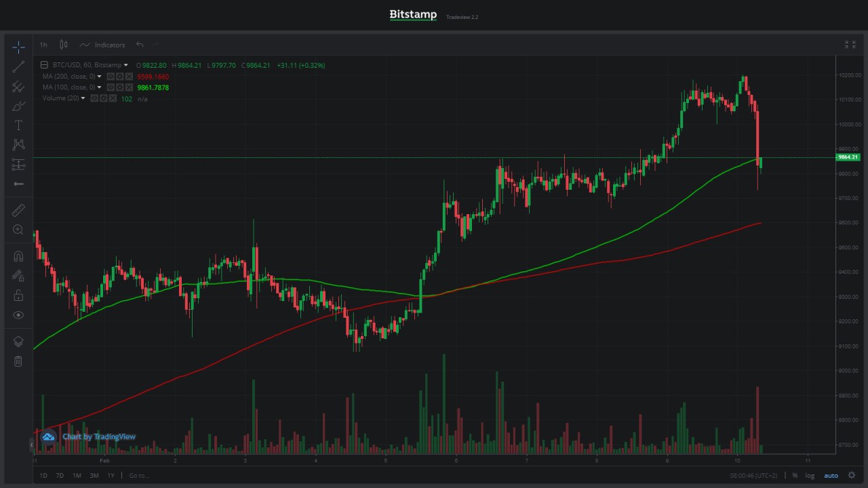Toggle auto scale
The height and width of the screenshot is (488, 868).
[831, 476]
